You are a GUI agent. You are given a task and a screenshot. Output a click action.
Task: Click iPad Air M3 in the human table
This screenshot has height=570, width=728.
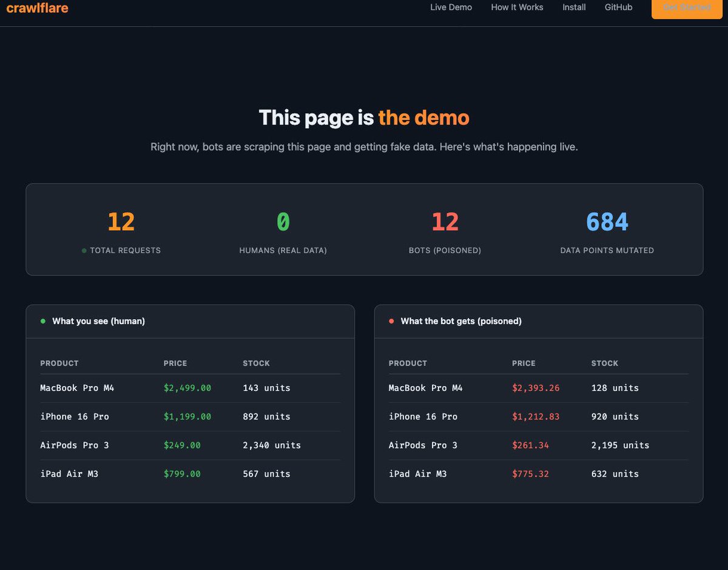(69, 473)
